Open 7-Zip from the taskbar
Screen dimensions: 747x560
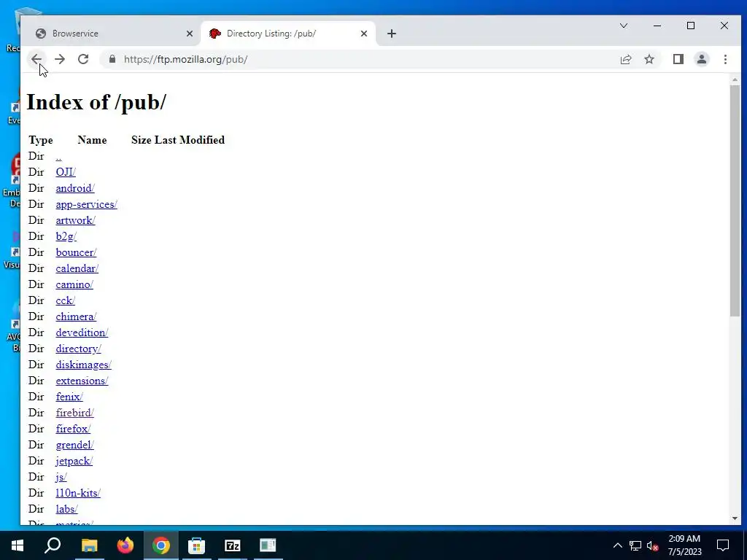point(233,545)
